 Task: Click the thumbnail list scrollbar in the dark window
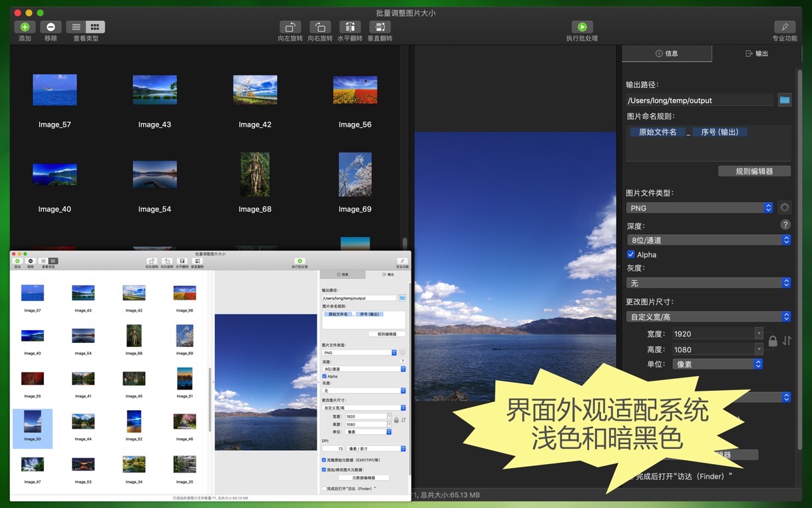(405, 243)
